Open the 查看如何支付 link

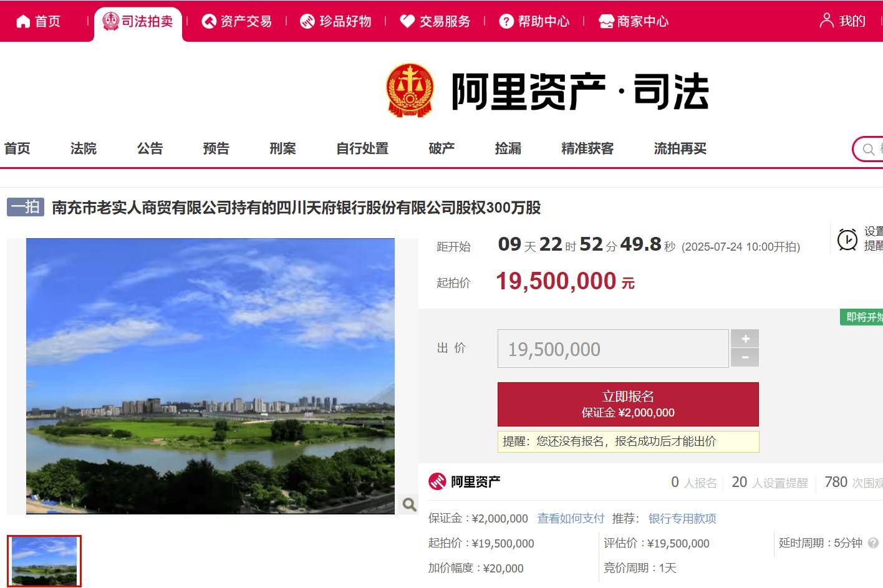(x=571, y=518)
